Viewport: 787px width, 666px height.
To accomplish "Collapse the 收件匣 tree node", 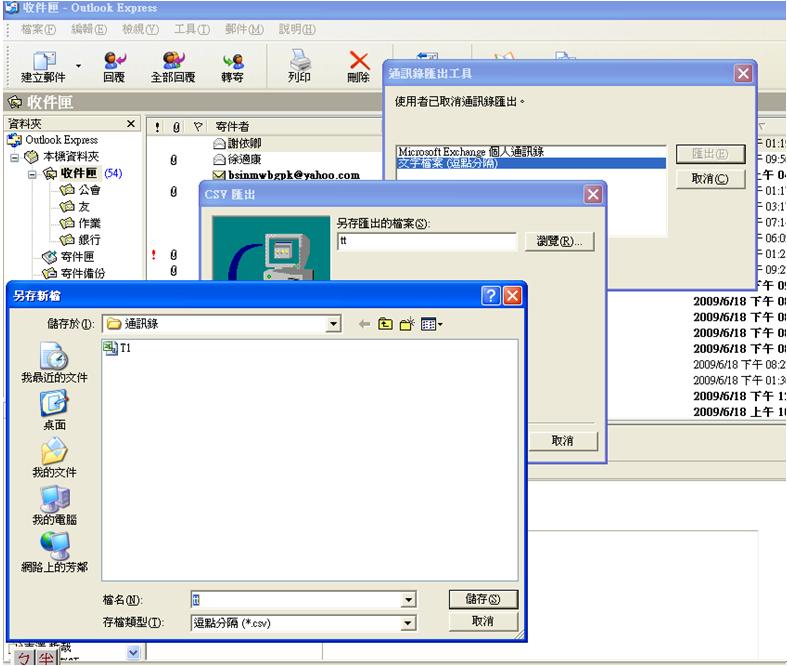I will point(32,175).
